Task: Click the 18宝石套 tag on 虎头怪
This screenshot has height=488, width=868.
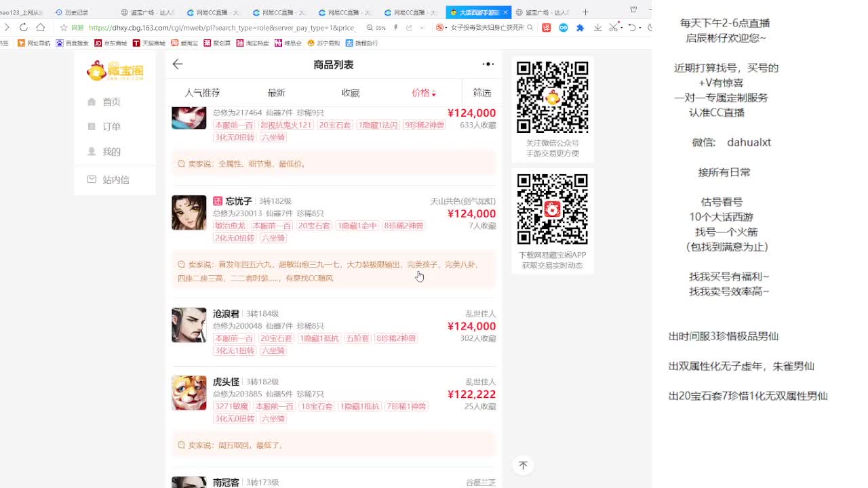Action: 316,407
